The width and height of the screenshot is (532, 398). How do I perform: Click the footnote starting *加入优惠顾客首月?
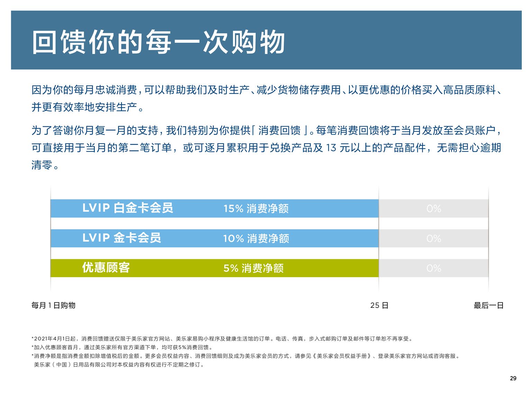[x=122, y=348]
